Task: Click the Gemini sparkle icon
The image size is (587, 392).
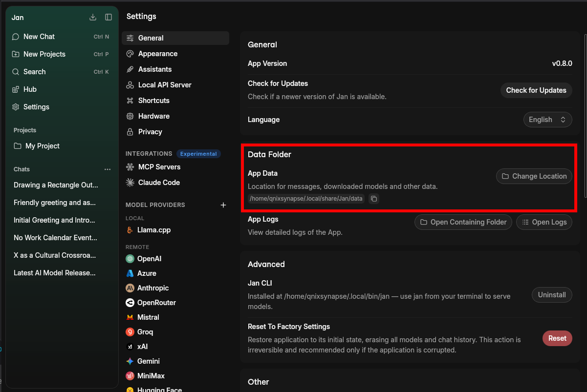Action: pyautogui.click(x=130, y=361)
